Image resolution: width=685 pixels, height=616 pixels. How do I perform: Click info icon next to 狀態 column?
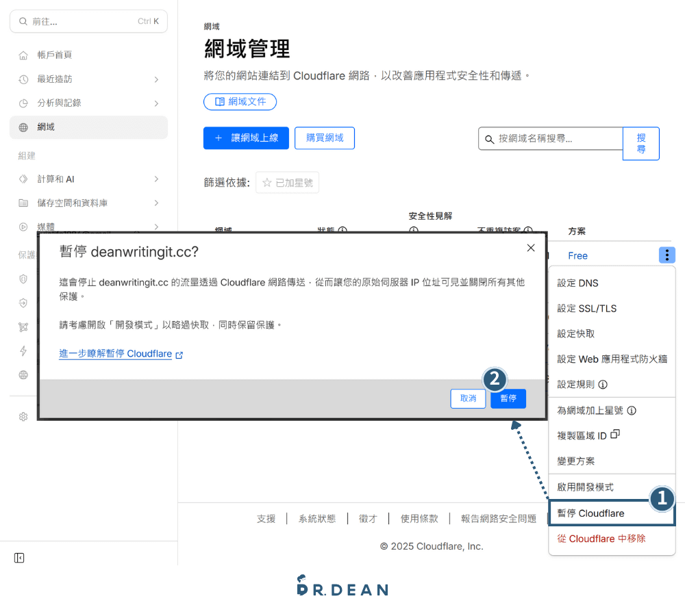(343, 230)
